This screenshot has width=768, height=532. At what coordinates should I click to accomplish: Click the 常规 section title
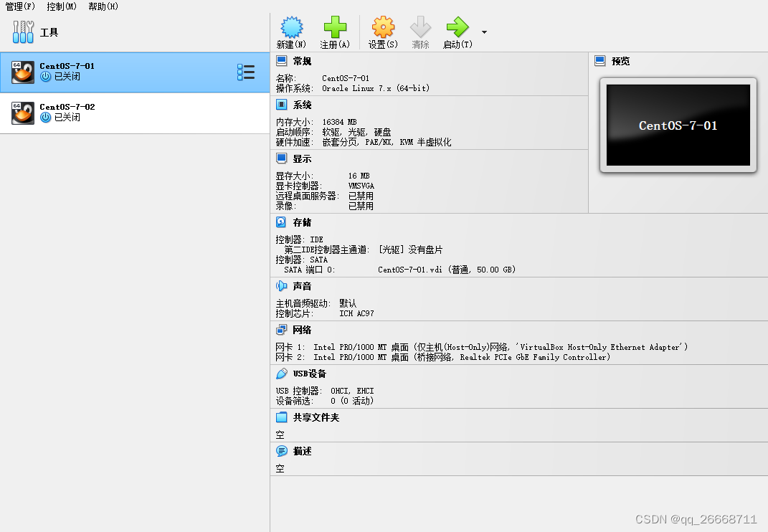coord(302,61)
